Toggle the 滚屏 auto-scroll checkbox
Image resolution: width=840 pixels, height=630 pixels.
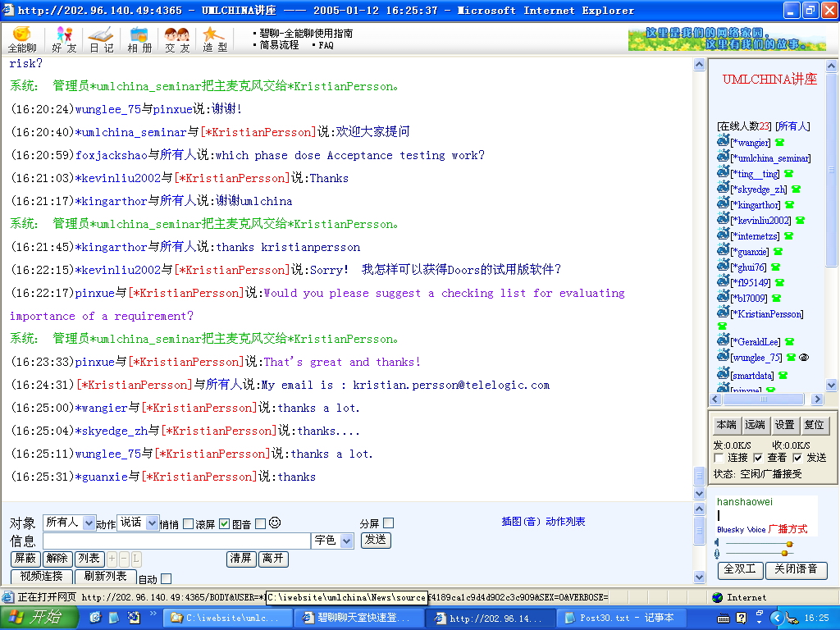pyautogui.click(x=225, y=524)
